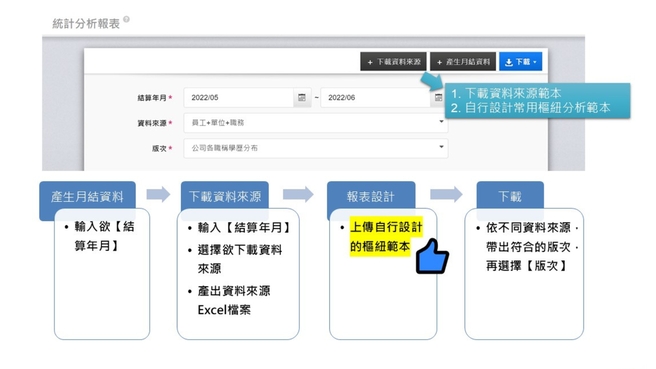Open the blue 下載 dropdown button
The height and width of the screenshot is (369, 656).
coord(520,62)
